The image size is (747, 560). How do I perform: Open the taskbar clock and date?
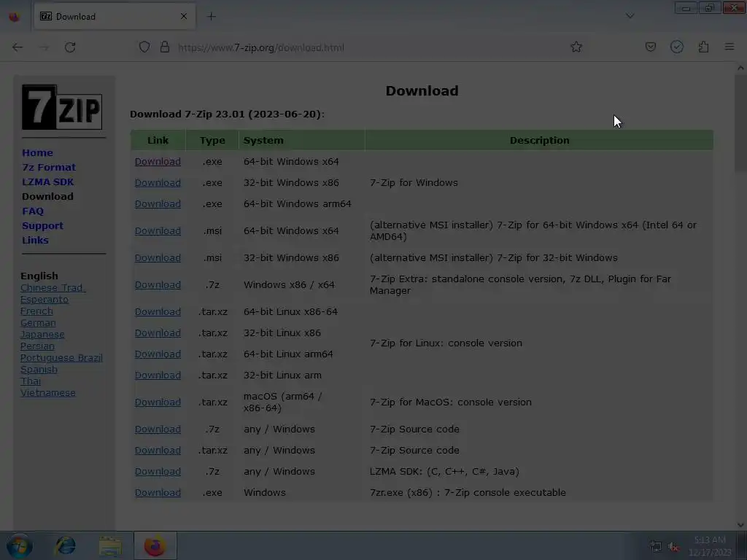[710, 546]
